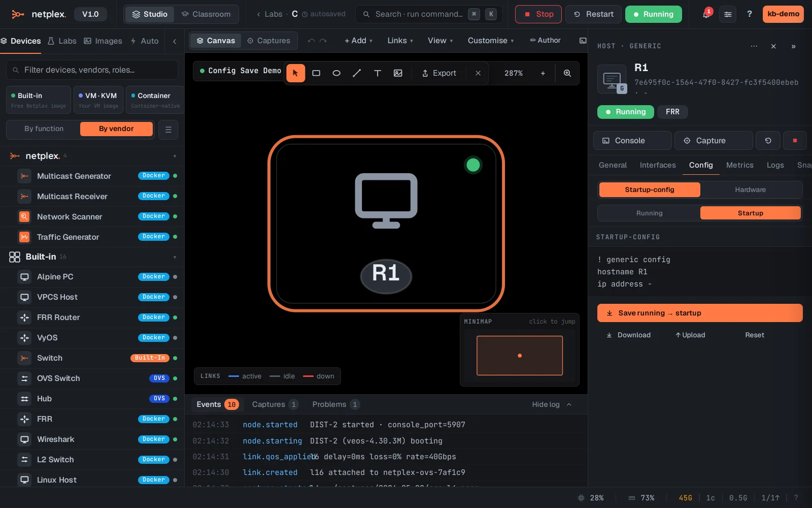Click the minimap viewport to jump
The width and height of the screenshot is (812, 508).
click(x=520, y=356)
